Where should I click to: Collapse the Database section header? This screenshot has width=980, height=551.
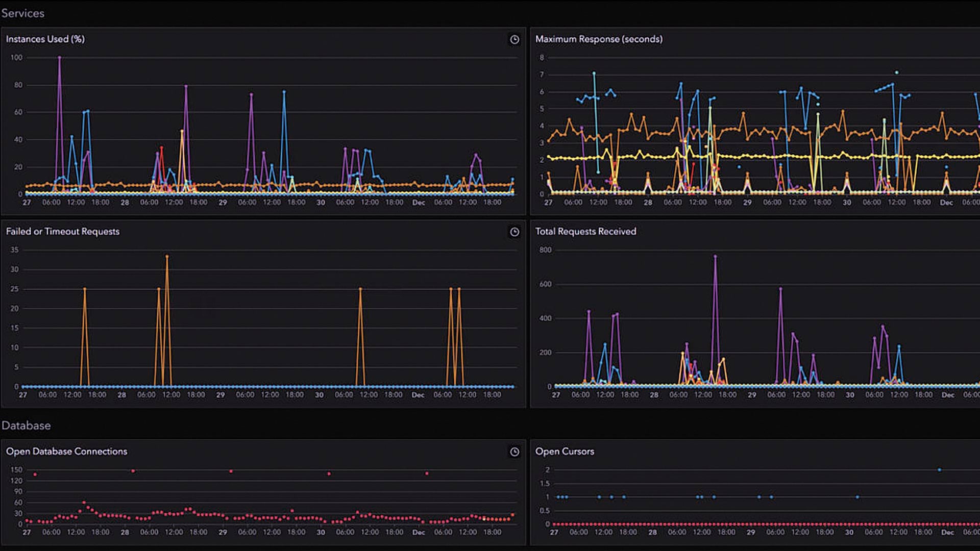26,425
